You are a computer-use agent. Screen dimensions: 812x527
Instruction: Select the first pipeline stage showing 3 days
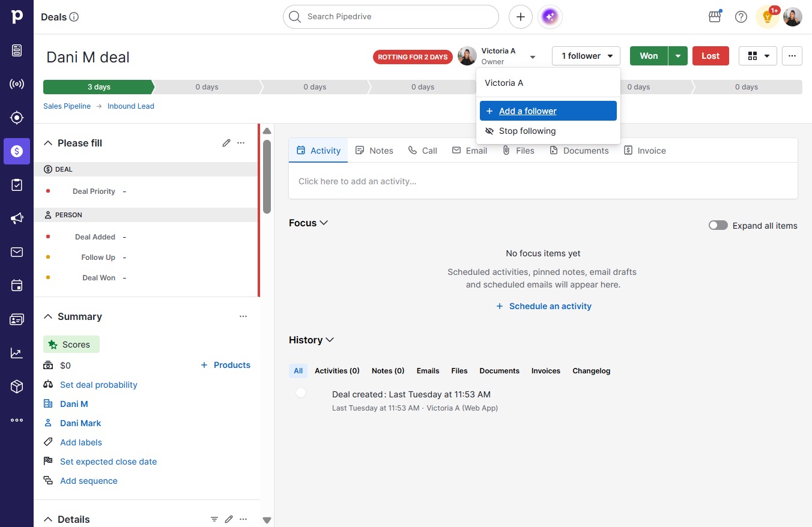tap(98, 87)
